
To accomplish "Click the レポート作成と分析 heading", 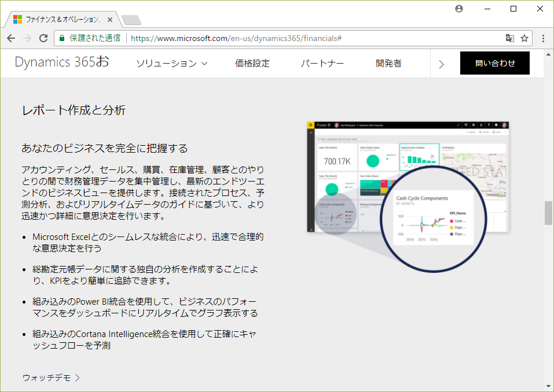I will click(74, 110).
